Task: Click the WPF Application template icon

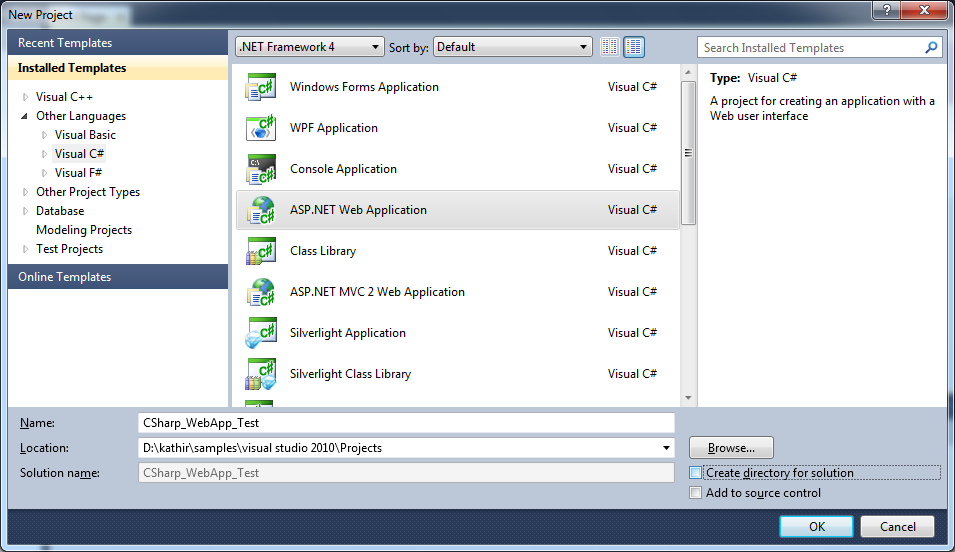Action: coord(261,128)
